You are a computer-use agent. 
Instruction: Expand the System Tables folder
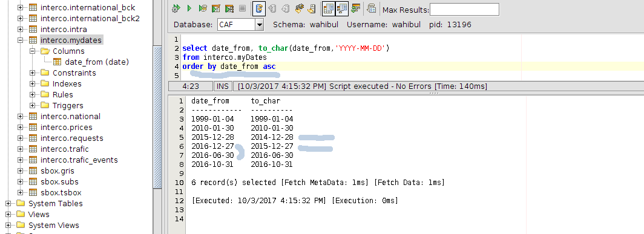[8, 204]
